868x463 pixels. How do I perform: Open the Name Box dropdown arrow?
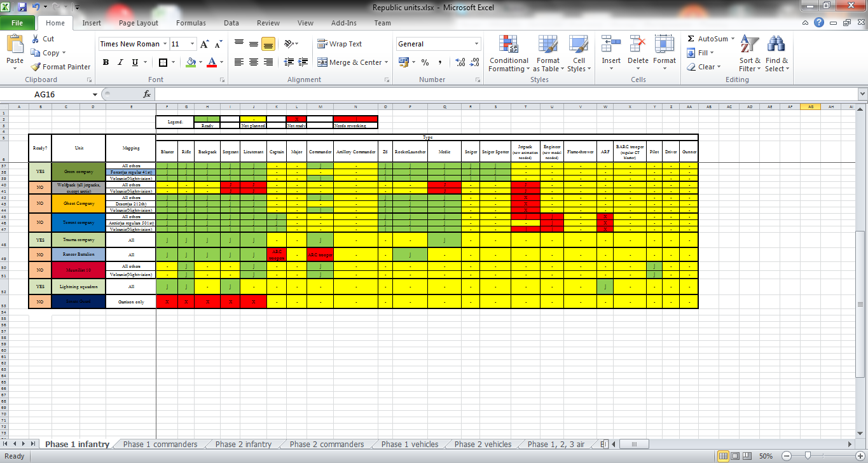click(95, 94)
